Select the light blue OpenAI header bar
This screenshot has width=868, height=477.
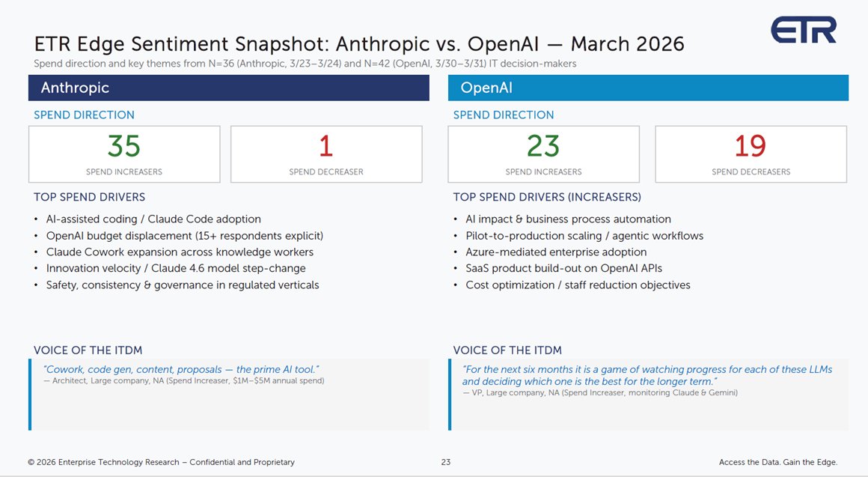(648, 88)
